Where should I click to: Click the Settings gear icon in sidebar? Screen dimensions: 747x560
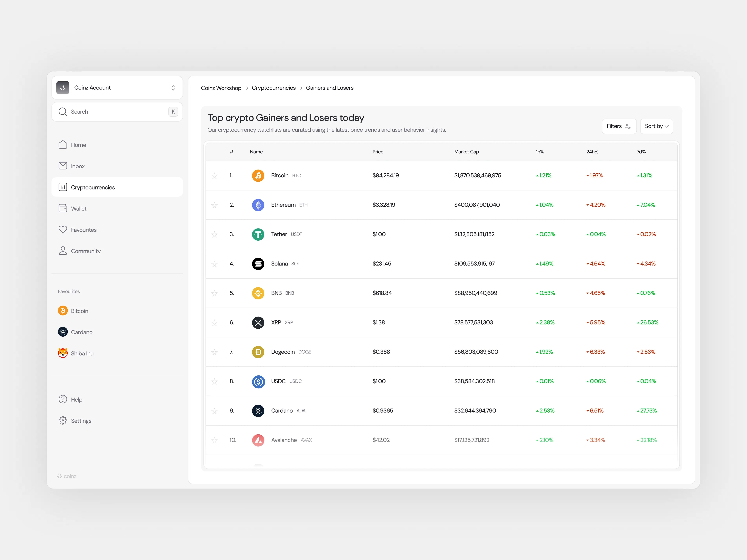(63, 421)
